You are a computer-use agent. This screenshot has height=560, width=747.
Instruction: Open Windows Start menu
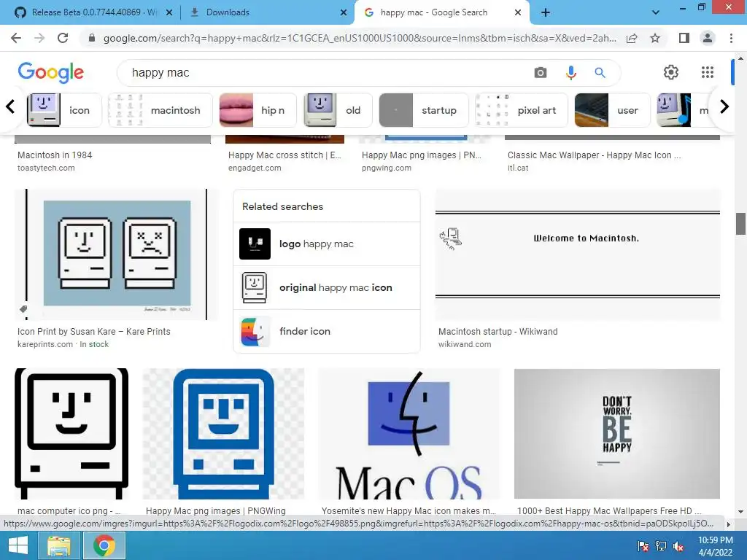pyautogui.click(x=18, y=545)
